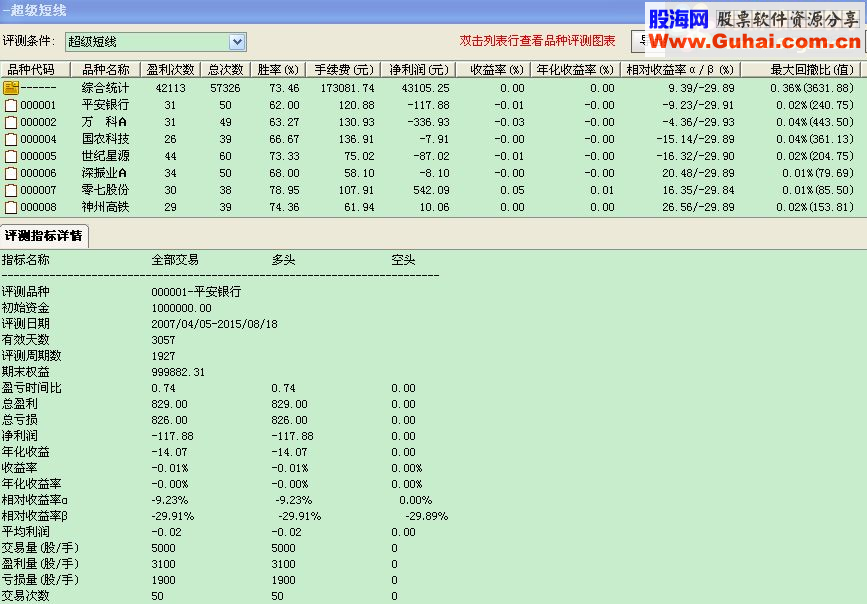Image resolution: width=867 pixels, height=604 pixels.
Task: Select the 神州高铁 row name
Action: (105, 208)
